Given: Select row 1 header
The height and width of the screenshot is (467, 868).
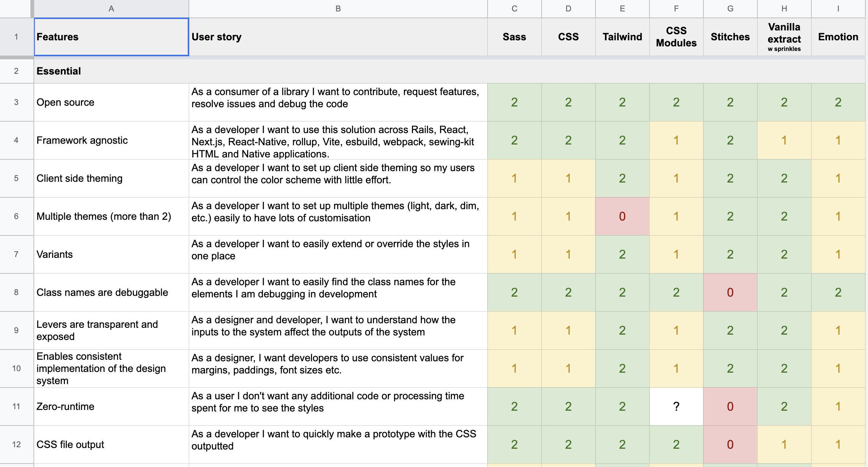Looking at the screenshot, I should point(16,37).
